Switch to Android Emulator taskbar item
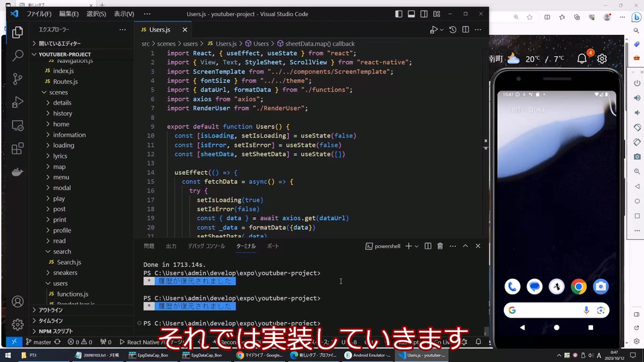Screen dimensions: 644x362 368,355
